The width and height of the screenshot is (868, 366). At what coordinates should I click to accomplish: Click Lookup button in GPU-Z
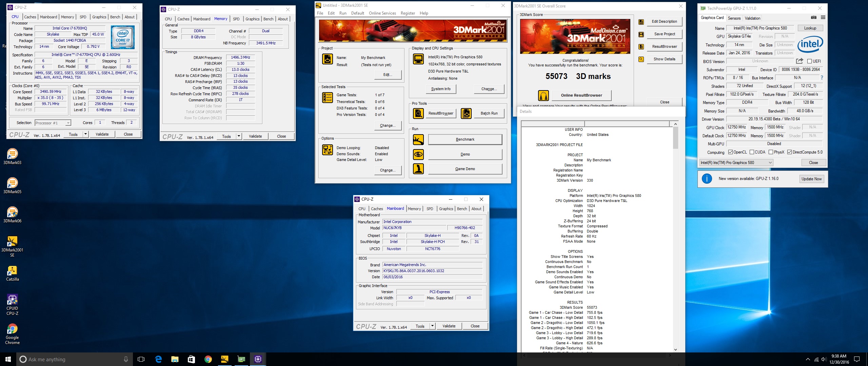[810, 28]
